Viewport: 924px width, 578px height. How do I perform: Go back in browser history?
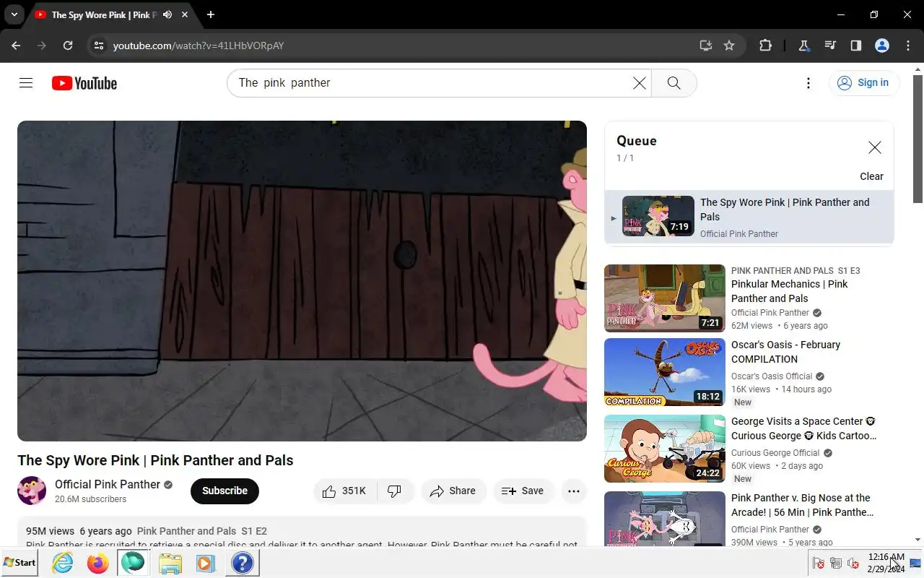coord(16,46)
